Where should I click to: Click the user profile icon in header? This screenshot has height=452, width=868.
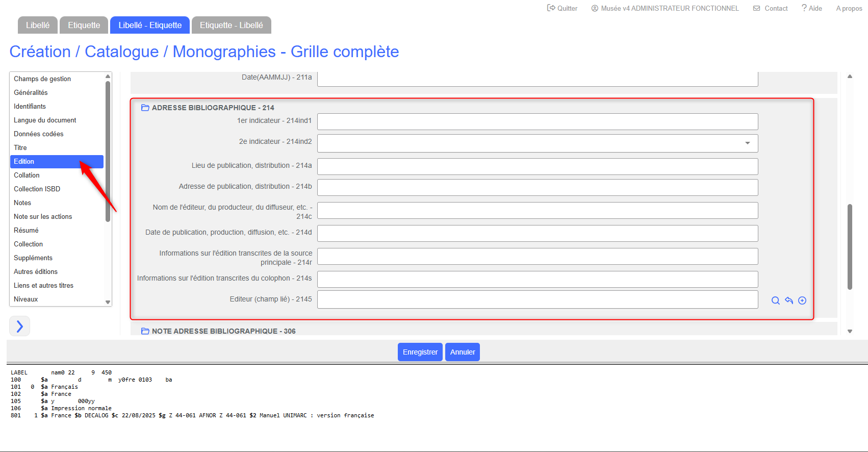click(595, 8)
